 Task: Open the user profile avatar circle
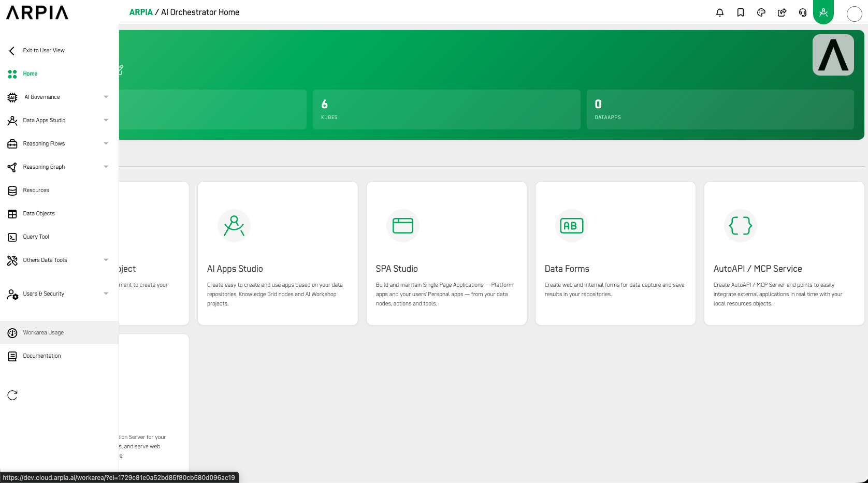click(855, 14)
